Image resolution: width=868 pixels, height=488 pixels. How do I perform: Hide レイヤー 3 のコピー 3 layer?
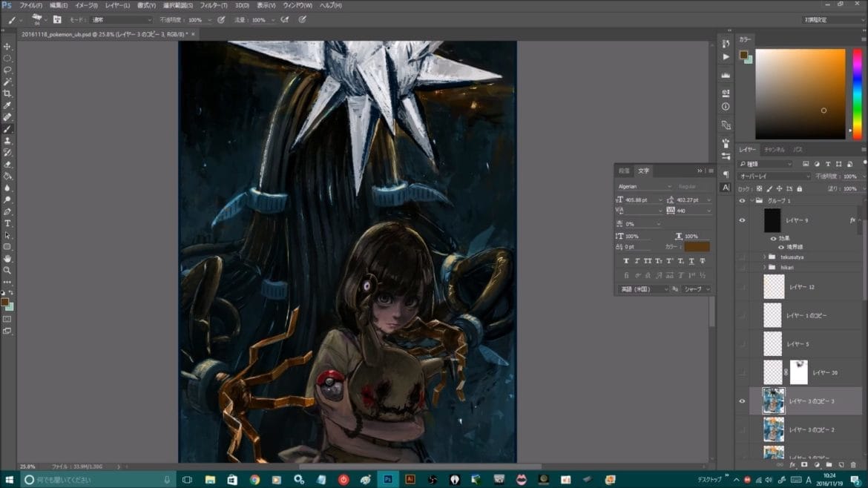click(x=743, y=401)
